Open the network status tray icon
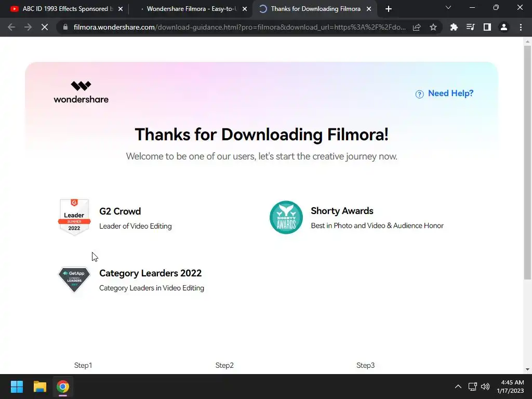The image size is (532, 399). 473,387
